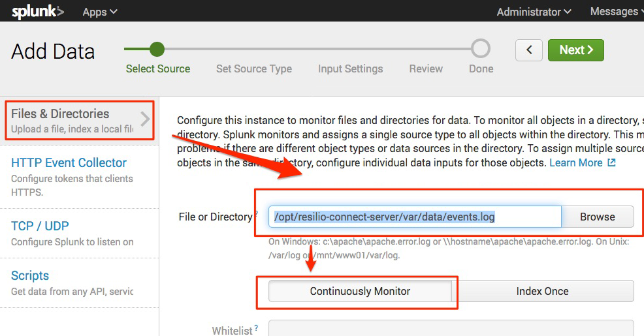Go back with the previous arrow button

[529, 50]
